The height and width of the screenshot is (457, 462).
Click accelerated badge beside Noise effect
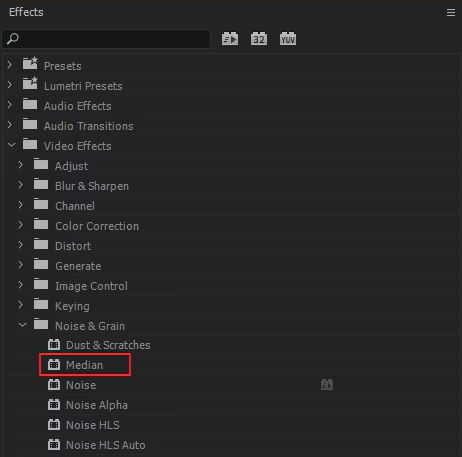coord(327,384)
